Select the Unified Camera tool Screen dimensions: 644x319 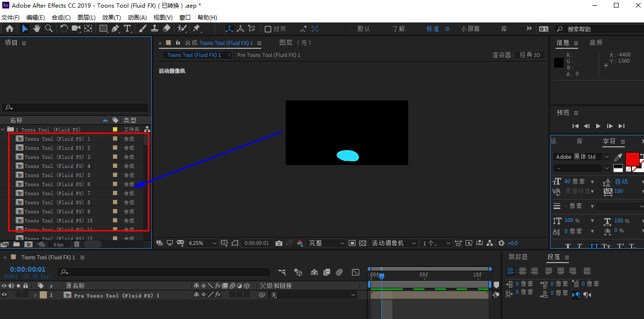(76, 29)
